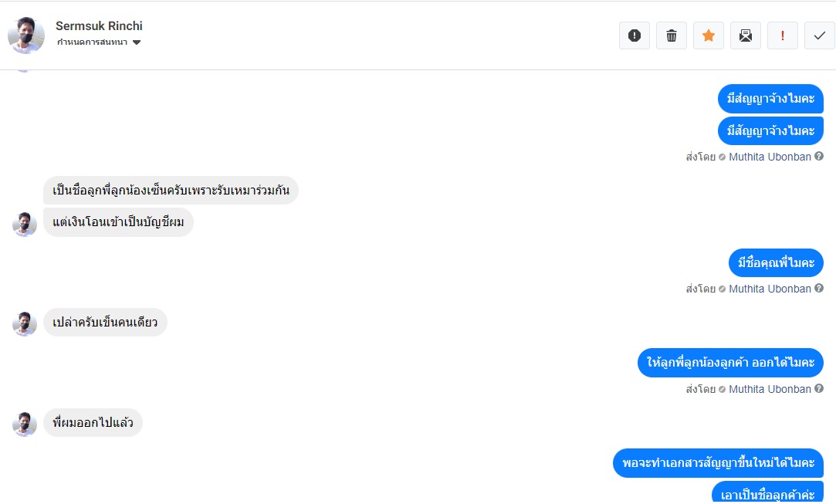Screen dimensions: 836x504
Task: Open Muthita Ubonban link under มีชื่อคุณพี่ไมคะ
Action: (770, 289)
